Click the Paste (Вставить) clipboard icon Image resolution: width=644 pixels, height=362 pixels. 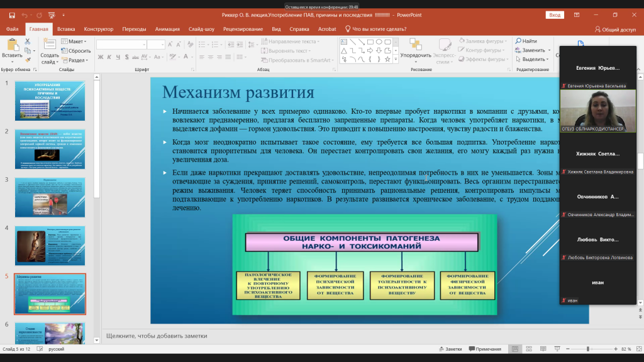pyautogui.click(x=13, y=45)
